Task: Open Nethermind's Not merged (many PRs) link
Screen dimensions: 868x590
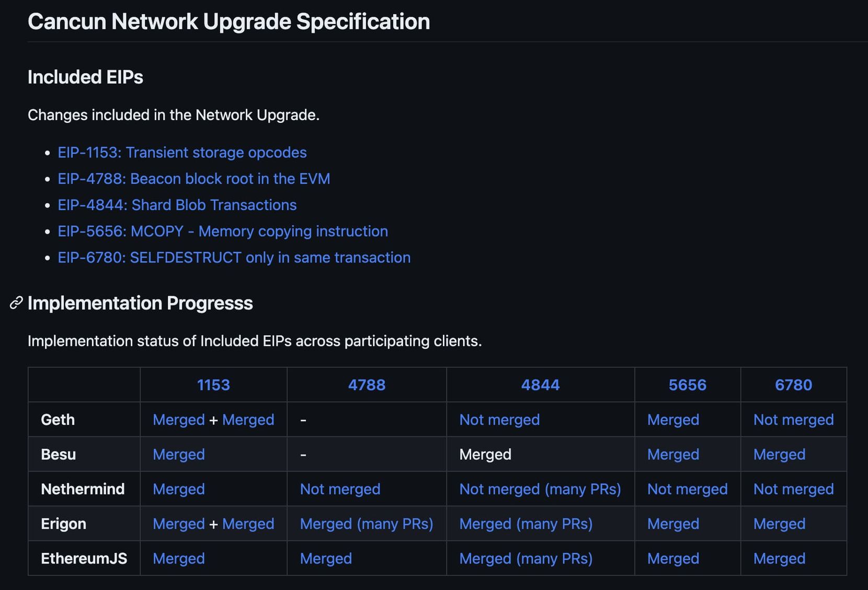Action: click(x=540, y=489)
